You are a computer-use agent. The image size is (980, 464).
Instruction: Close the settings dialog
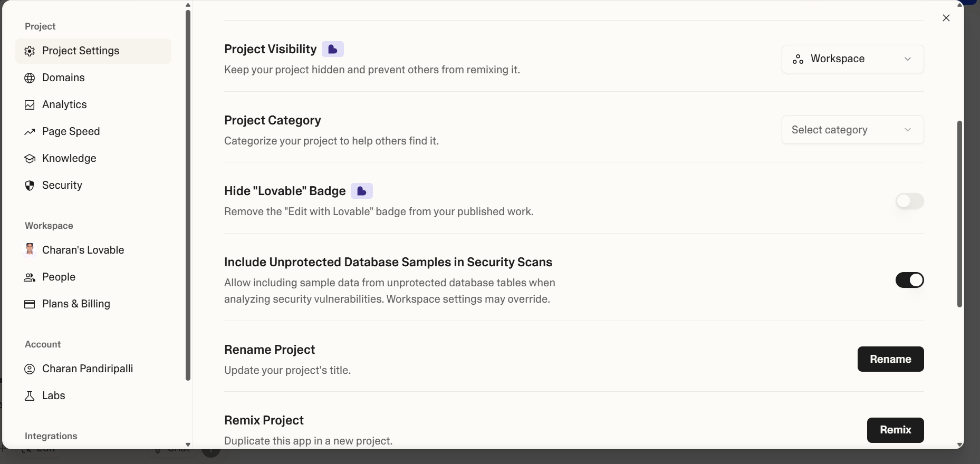coord(946,18)
